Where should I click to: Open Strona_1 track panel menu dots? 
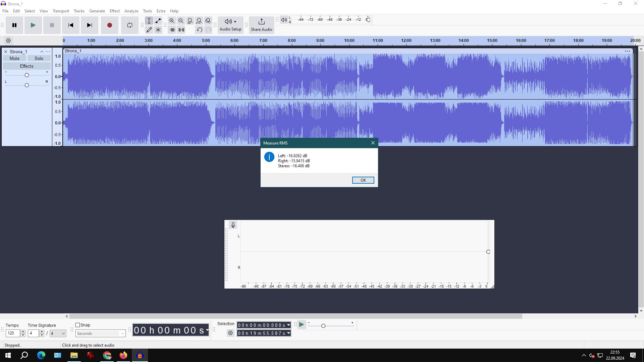click(x=48, y=52)
